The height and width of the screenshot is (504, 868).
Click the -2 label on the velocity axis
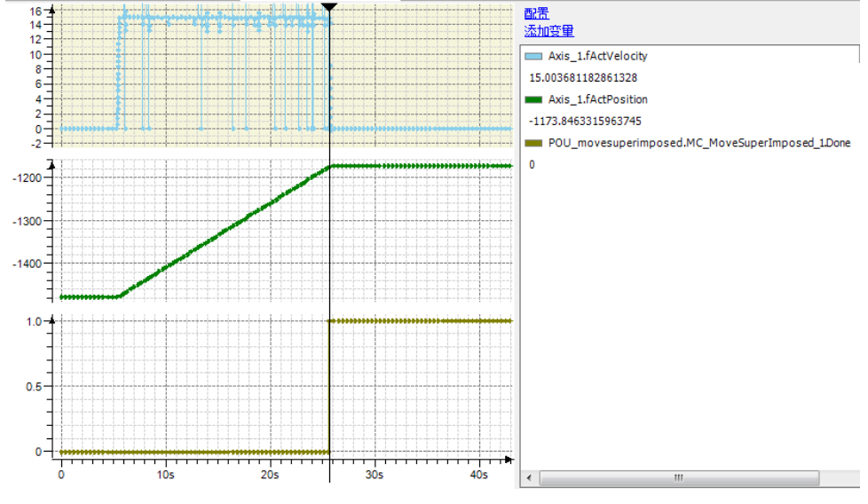36,144
